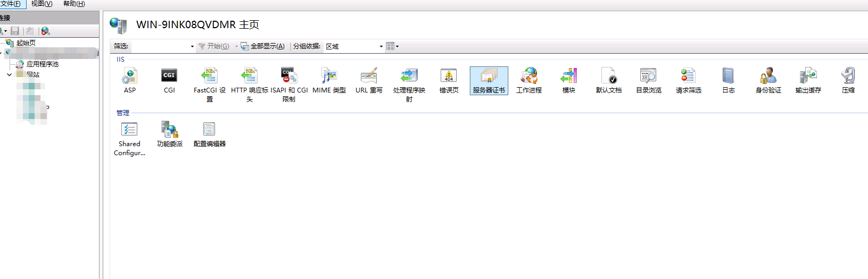Open 目录浏览 (directory browsing) feature
Screen dimensions: 868x279
click(x=649, y=81)
